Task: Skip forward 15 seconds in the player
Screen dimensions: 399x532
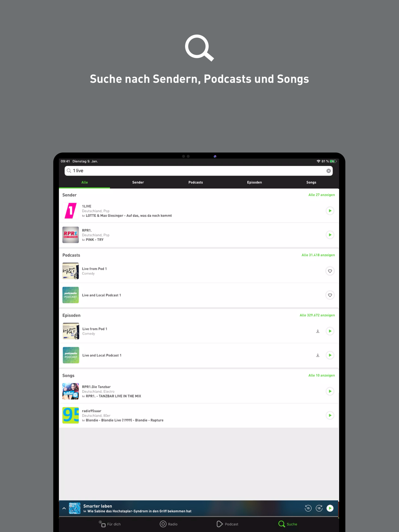Action: 319,508
